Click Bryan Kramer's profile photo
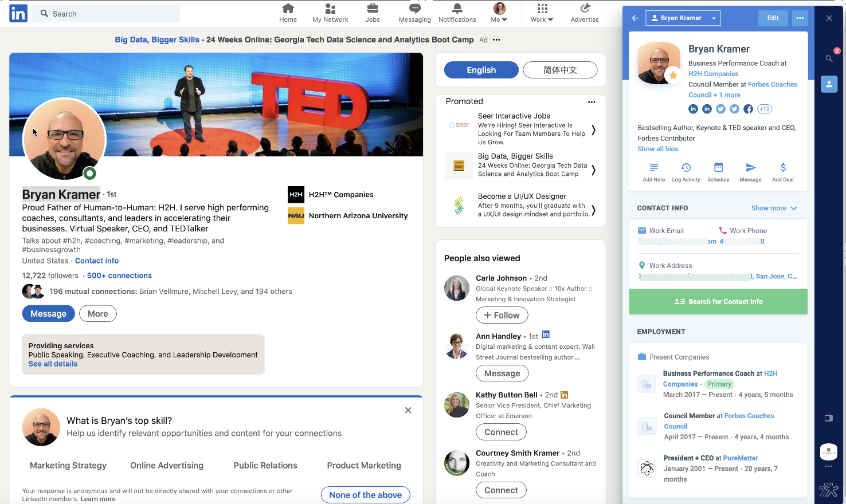 pos(64,139)
